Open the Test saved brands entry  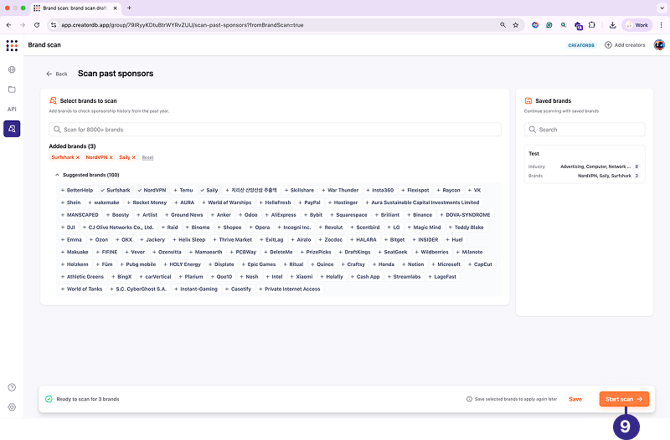(582, 164)
